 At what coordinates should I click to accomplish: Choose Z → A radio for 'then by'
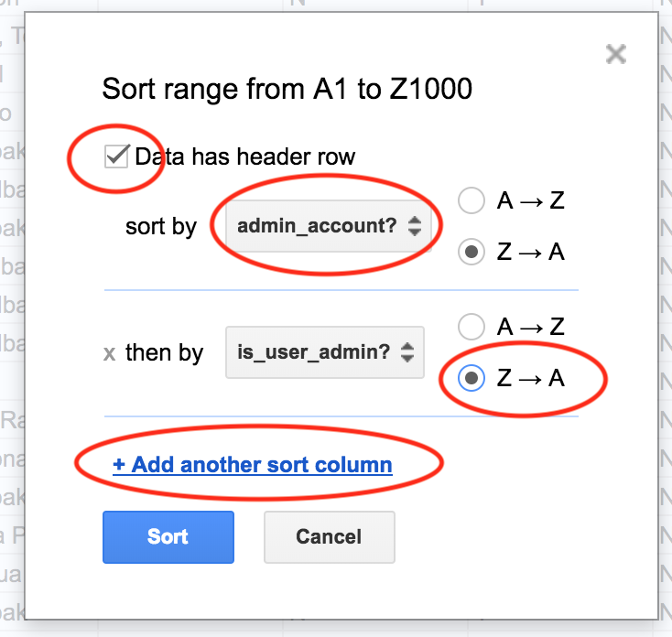pyautogui.click(x=471, y=378)
